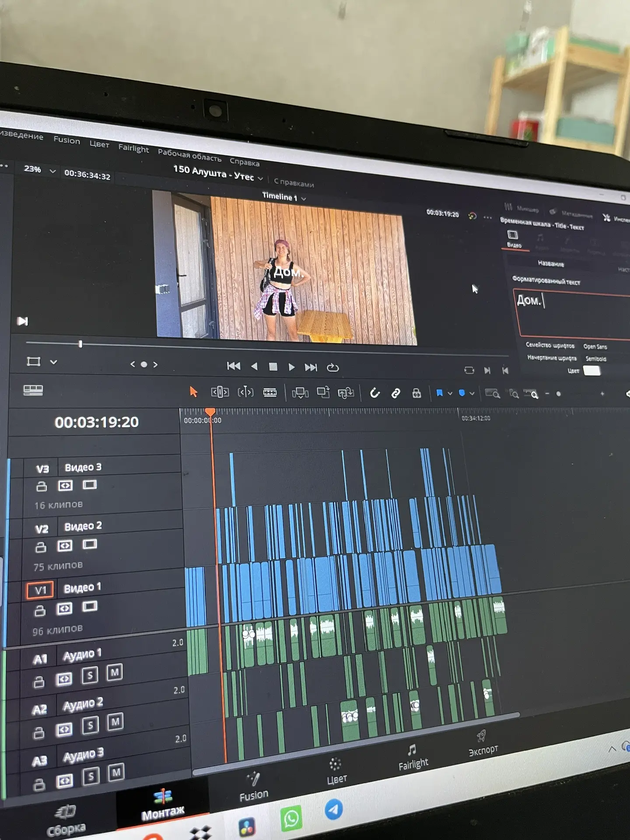
Task: Activate the Trim Edit mode tool
Action: pos(220,392)
